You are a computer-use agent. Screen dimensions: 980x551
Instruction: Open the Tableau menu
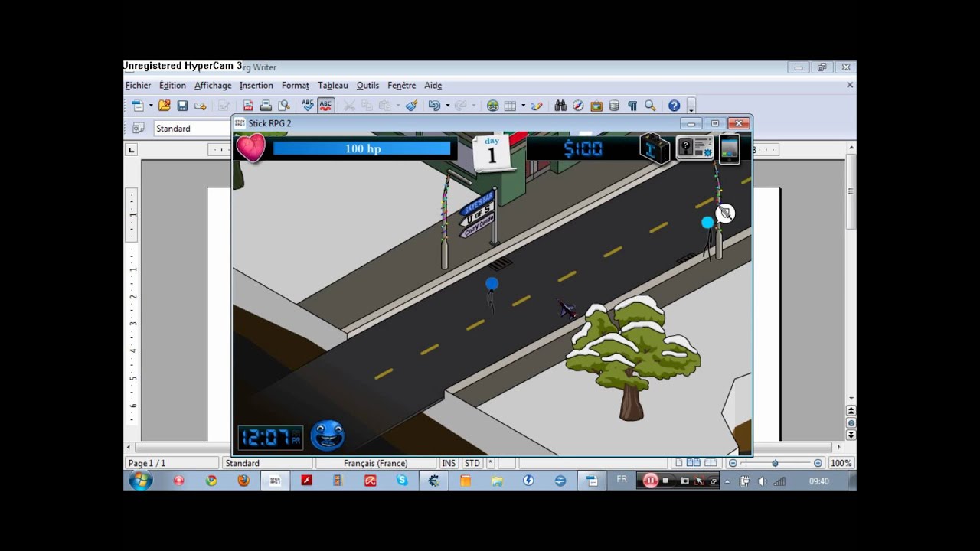(x=333, y=86)
